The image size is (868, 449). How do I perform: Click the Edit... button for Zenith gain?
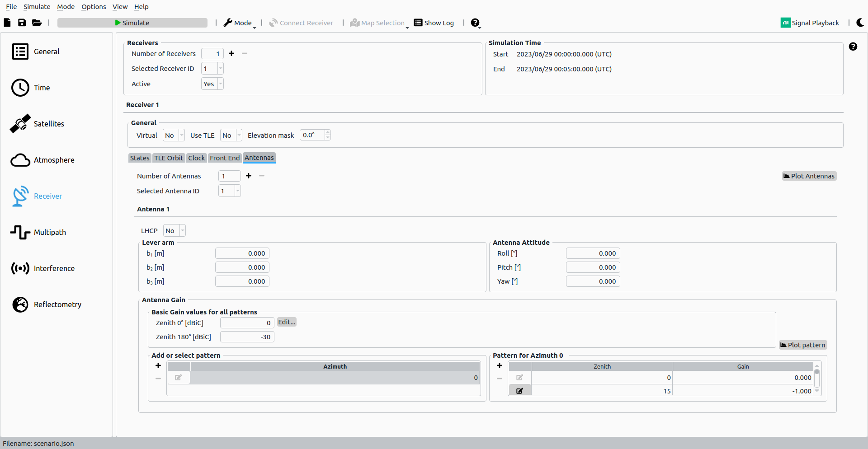coord(287,322)
